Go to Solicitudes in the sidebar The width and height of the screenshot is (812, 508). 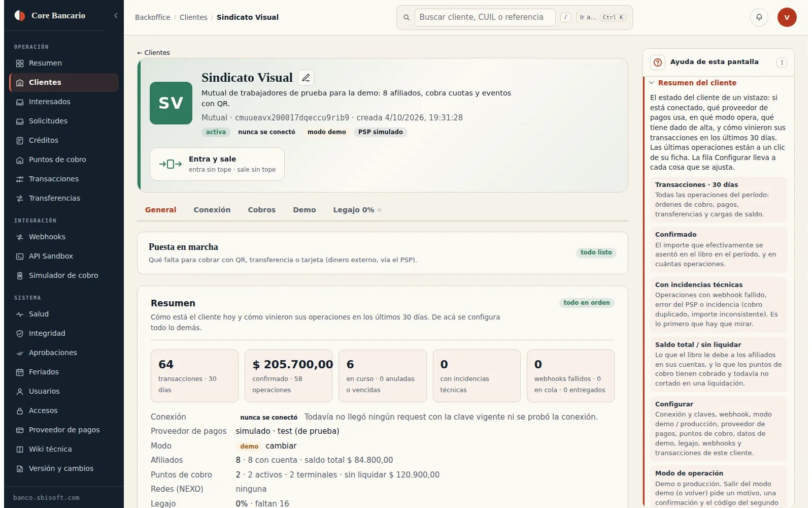click(x=64, y=121)
